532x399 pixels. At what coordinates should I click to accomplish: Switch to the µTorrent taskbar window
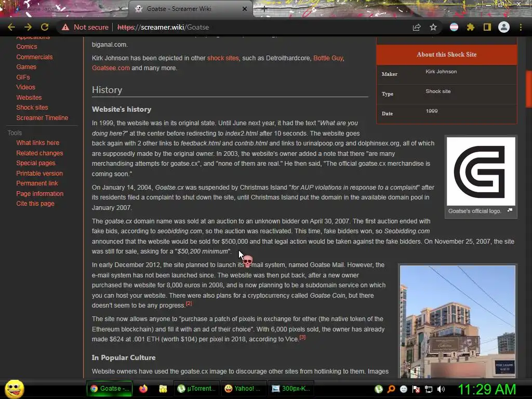(x=196, y=389)
